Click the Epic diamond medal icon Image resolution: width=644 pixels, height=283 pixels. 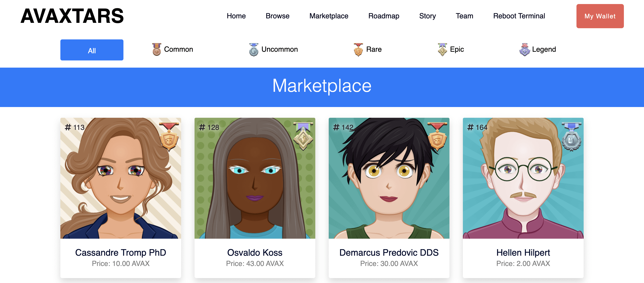tap(442, 49)
